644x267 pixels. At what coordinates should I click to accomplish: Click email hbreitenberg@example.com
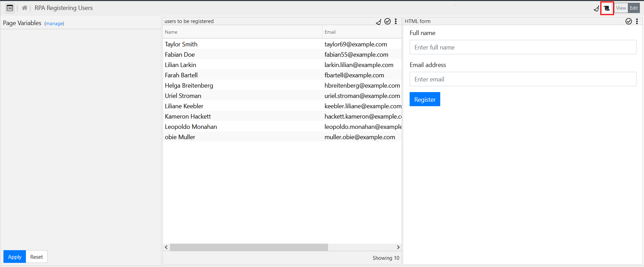pyautogui.click(x=362, y=85)
